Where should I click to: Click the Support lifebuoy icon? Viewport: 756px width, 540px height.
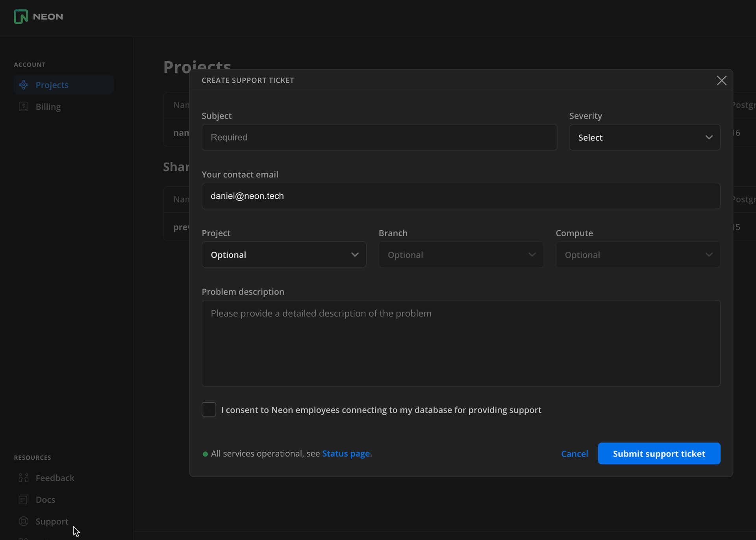23,521
